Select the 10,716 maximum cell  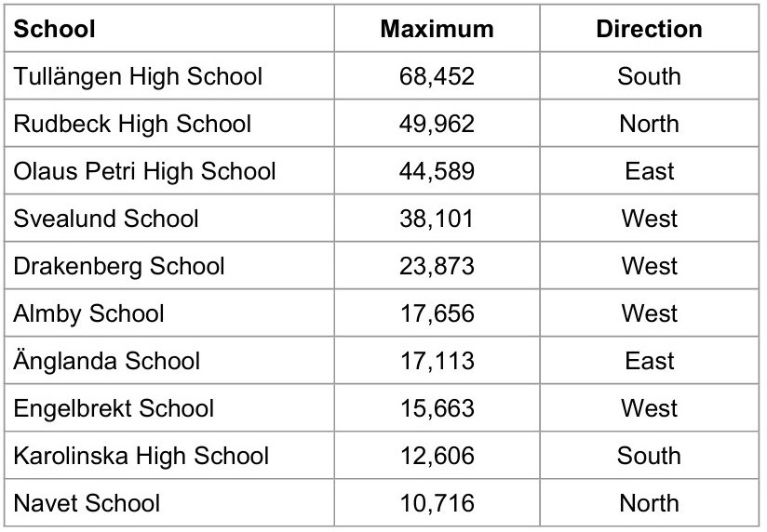[x=437, y=503]
